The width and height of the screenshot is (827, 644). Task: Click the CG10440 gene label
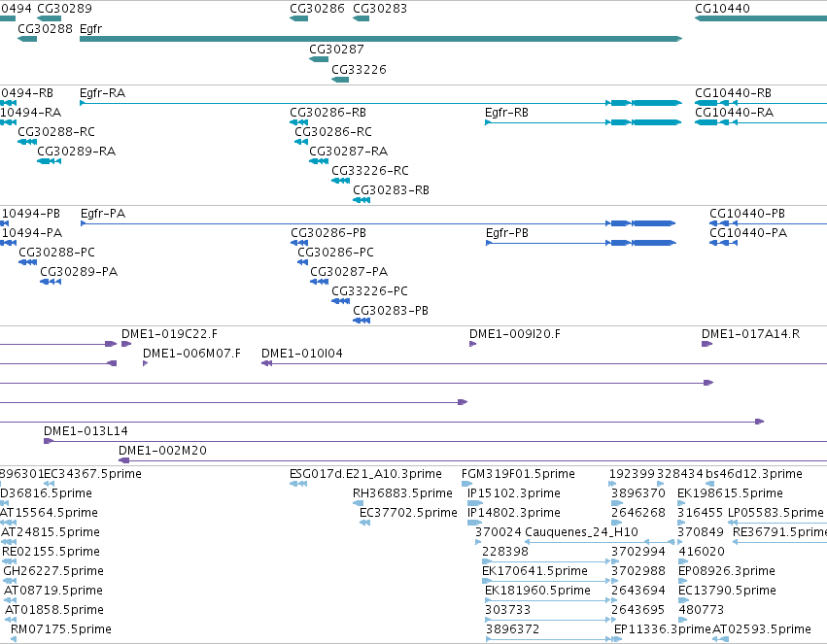[x=722, y=9]
